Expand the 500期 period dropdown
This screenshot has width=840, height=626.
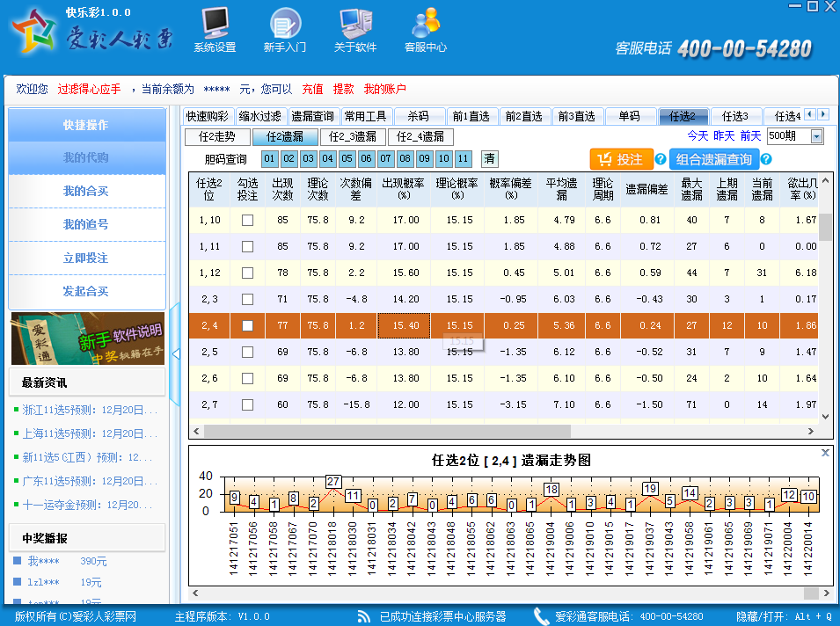point(817,137)
